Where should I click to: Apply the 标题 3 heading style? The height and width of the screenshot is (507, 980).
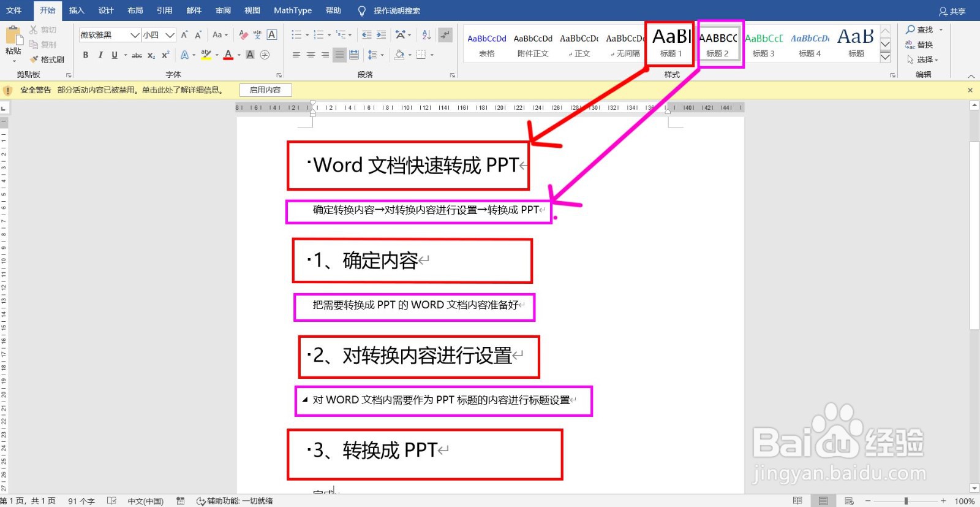point(763,44)
